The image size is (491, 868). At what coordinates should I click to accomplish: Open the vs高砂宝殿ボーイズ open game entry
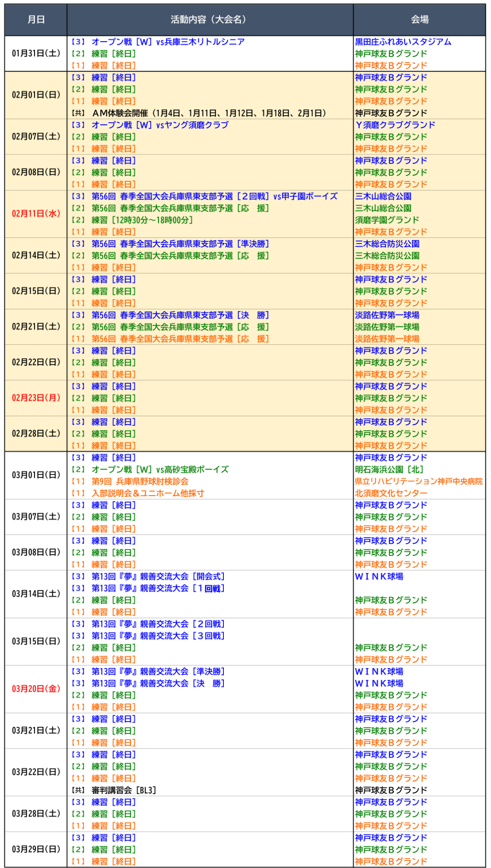click(x=160, y=470)
